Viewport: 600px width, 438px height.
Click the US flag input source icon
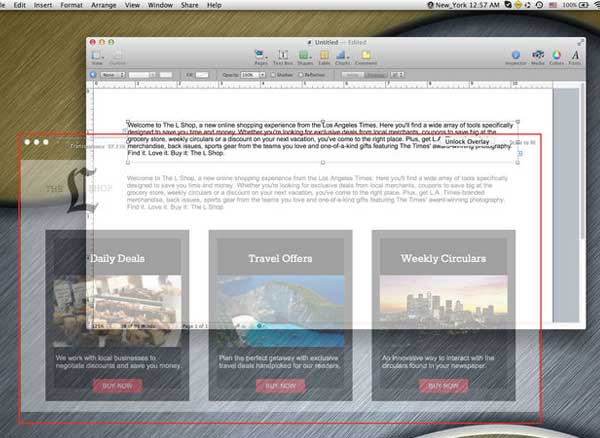click(553, 5)
